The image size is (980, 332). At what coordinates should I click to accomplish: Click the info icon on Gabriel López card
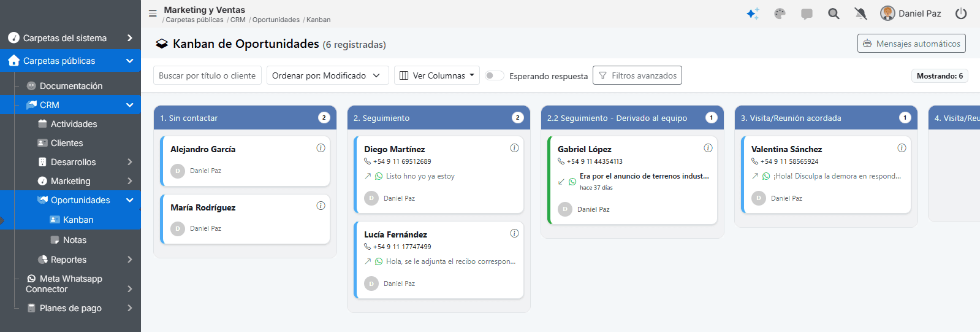click(708, 148)
